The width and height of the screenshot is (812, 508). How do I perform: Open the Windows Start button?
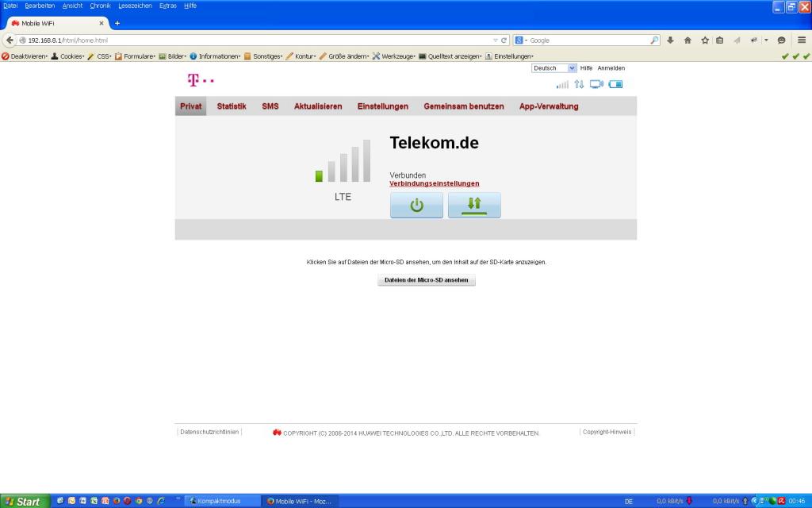(x=25, y=502)
